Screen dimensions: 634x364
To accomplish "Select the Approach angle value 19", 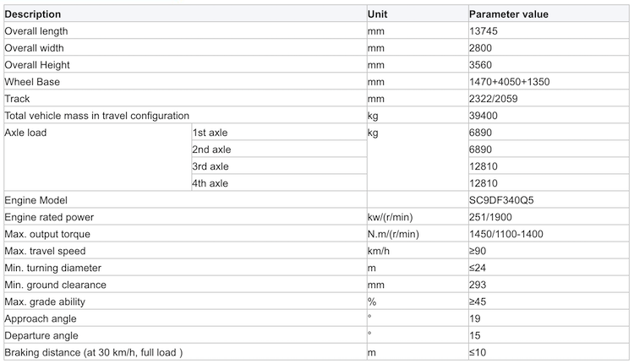I will click(x=475, y=318).
